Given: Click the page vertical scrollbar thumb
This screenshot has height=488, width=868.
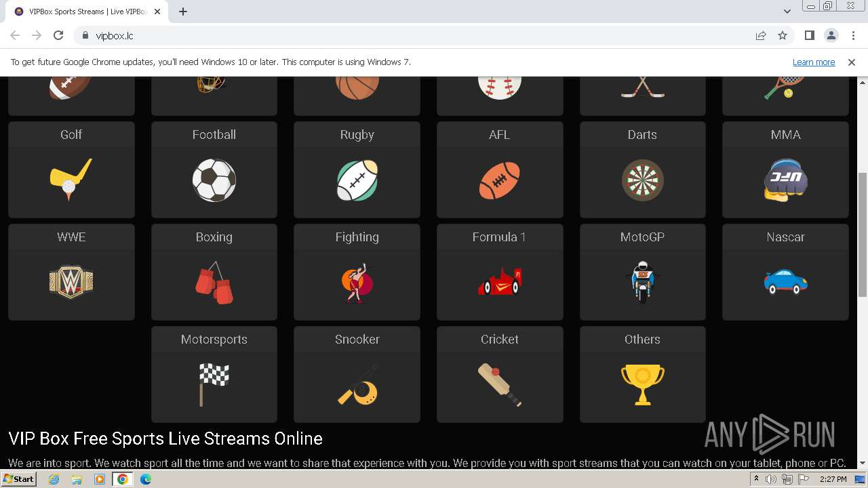Looking at the screenshot, I should 863,235.
